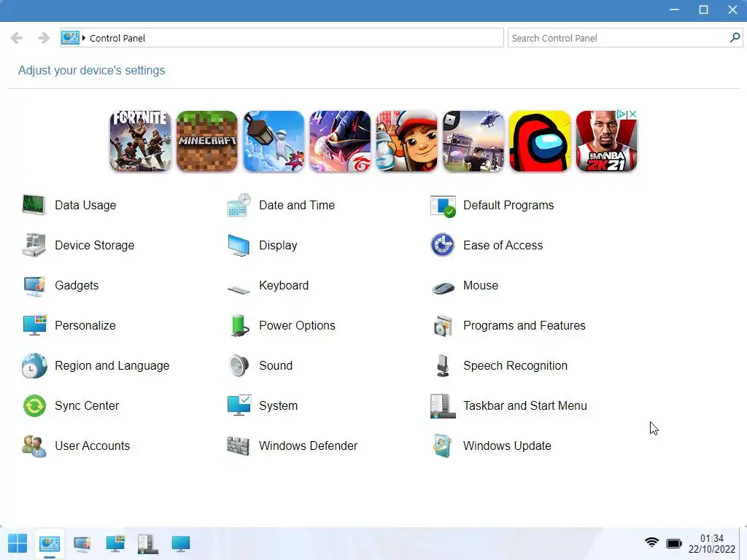Open the Programs and Features icon
Image resolution: width=747 pixels, height=560 pixels.
(443, 326)
